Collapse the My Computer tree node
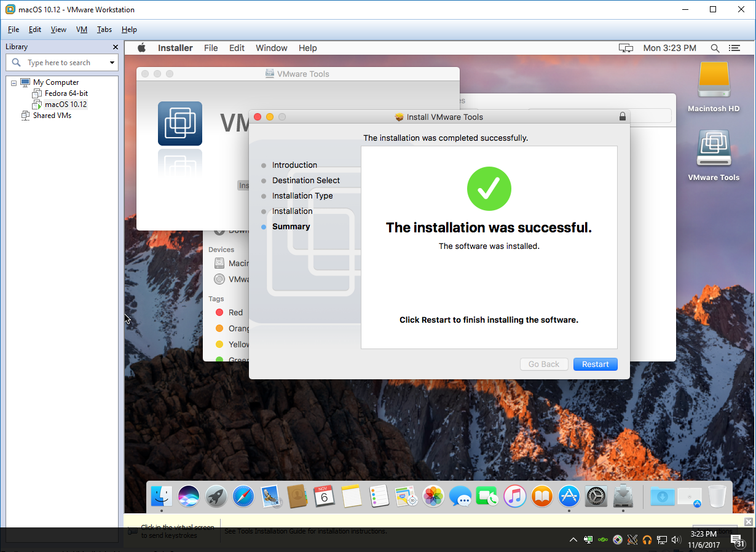 pyautogui.click(x=14, y=82)
